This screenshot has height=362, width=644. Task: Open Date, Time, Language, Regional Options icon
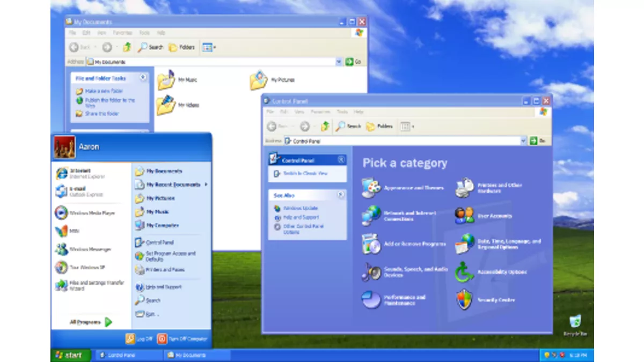(x=465, y=243)
